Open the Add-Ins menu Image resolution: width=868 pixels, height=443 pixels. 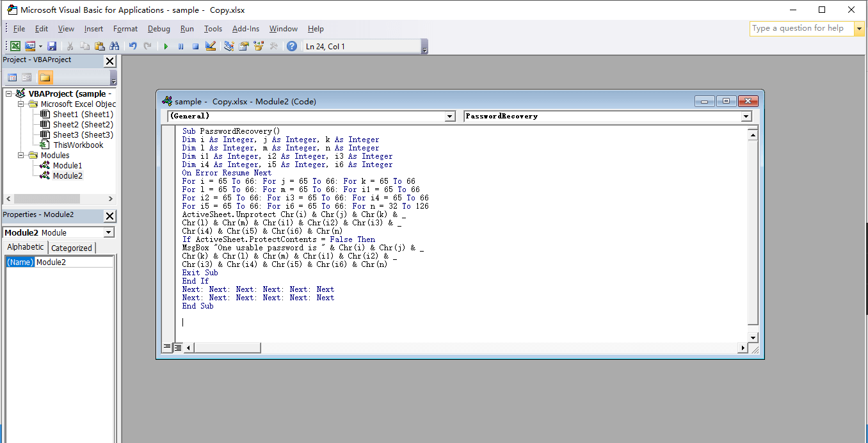pos(246,28)
